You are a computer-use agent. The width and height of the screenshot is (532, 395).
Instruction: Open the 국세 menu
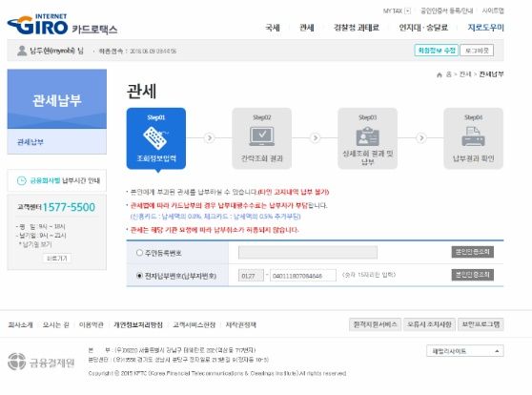[x=273, y=28]
